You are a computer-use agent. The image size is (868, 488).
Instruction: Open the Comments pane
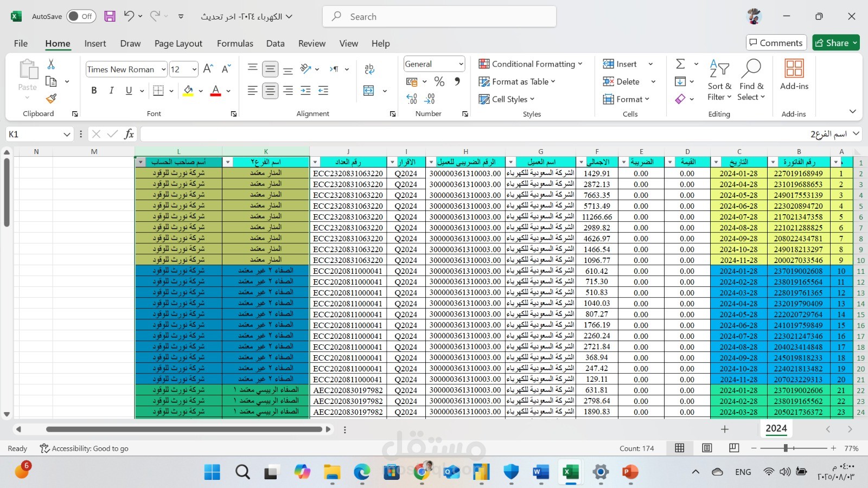(776, 43)
